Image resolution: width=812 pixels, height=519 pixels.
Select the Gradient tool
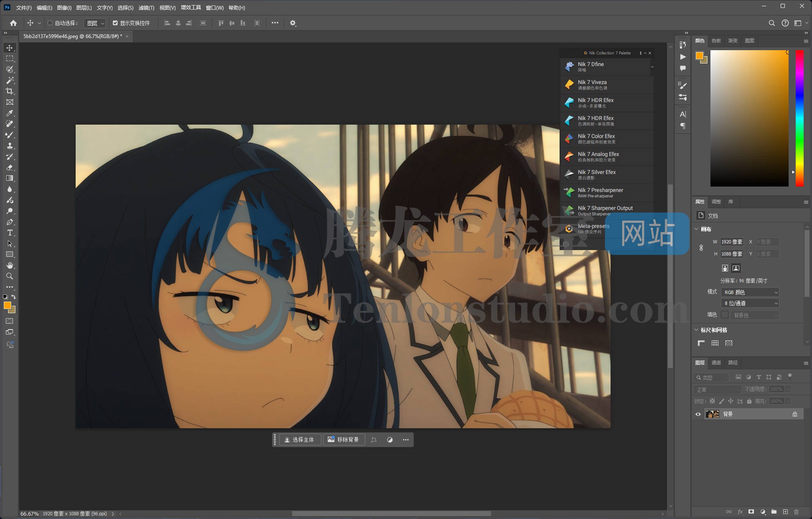10,178
